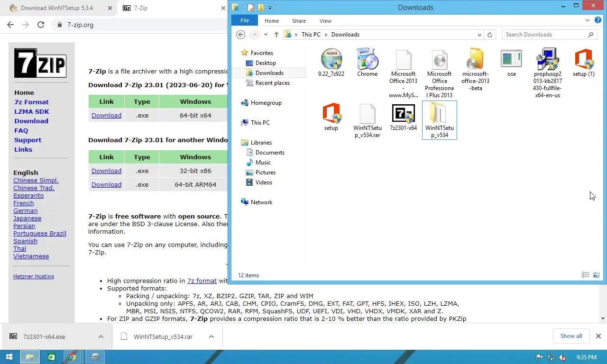Select the ose file icon
This screenshot has width=607, height=364.
[511, 63]
